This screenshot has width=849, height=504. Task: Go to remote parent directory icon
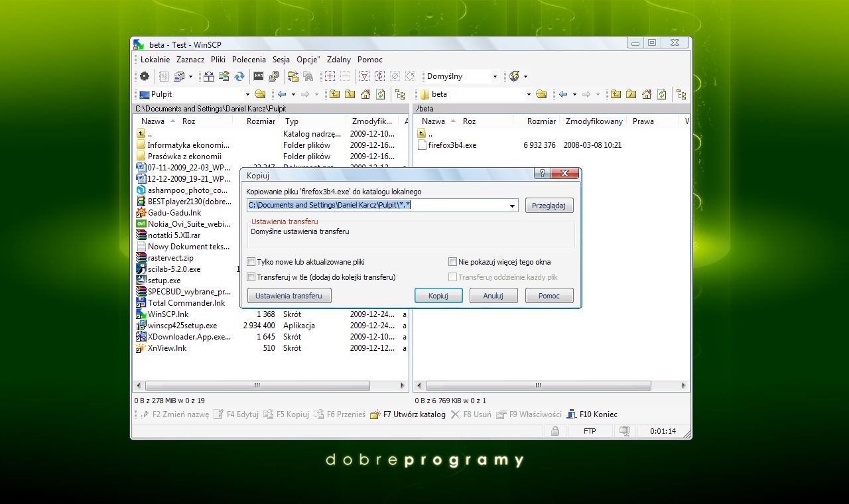click(x=616, y=94)
